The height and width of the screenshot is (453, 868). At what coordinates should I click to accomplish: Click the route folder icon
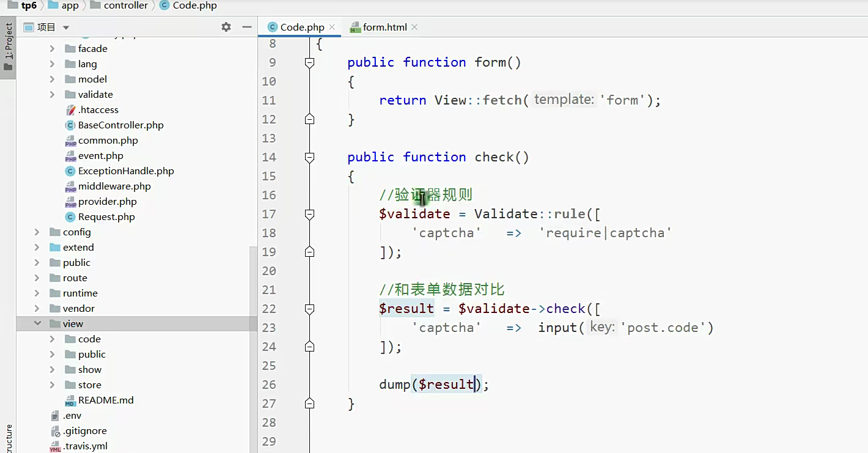point(55,278)
